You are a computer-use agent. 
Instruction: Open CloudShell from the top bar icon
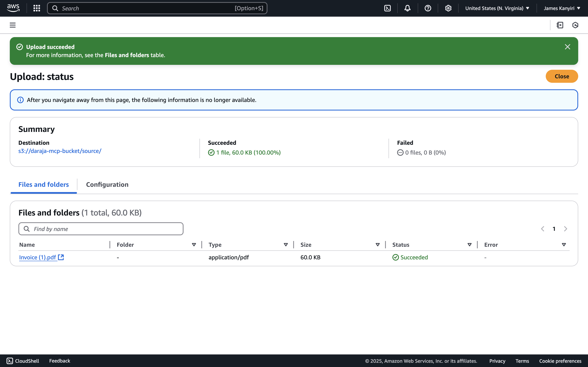tap(388, 8)
